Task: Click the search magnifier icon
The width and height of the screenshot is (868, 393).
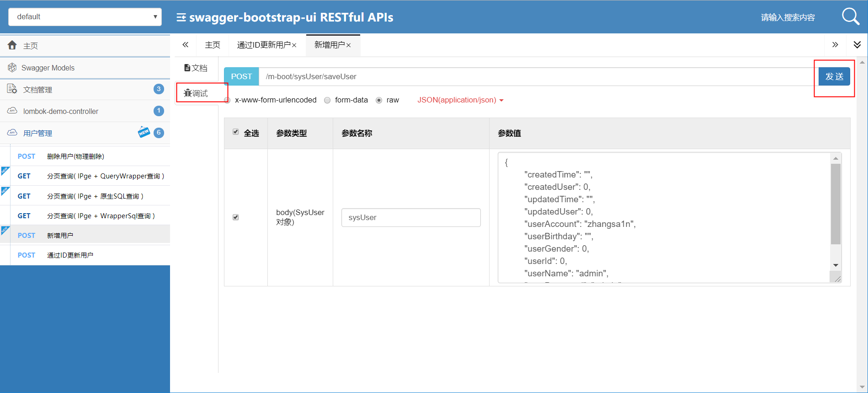Action: (851, 17)
